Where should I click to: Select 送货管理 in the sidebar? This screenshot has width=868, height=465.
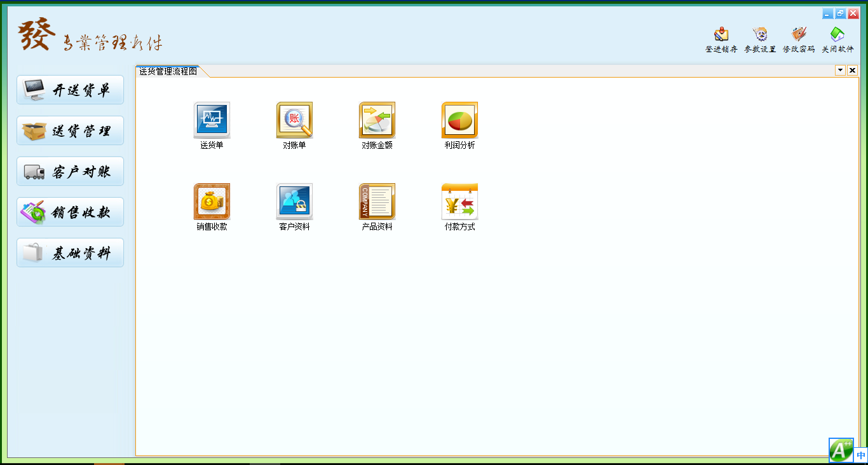coord(70,131)
